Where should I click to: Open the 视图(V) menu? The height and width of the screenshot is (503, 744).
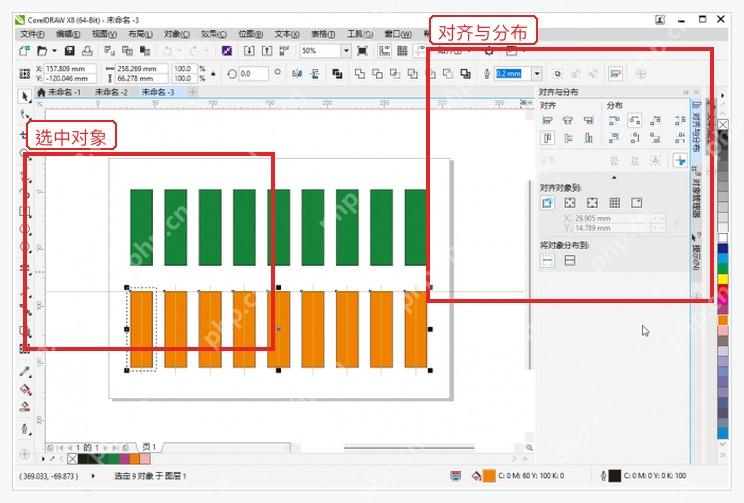[x=104, y=34]
